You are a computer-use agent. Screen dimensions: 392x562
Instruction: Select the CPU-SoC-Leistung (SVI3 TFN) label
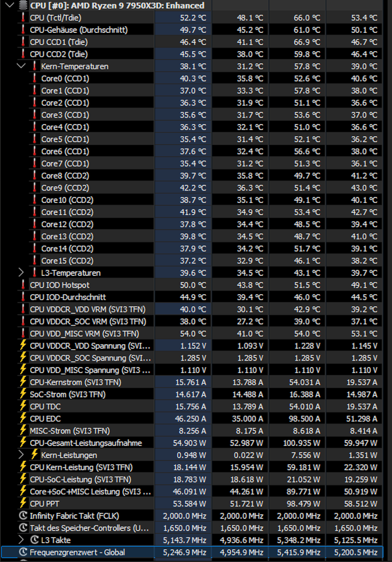coord(80,479)
